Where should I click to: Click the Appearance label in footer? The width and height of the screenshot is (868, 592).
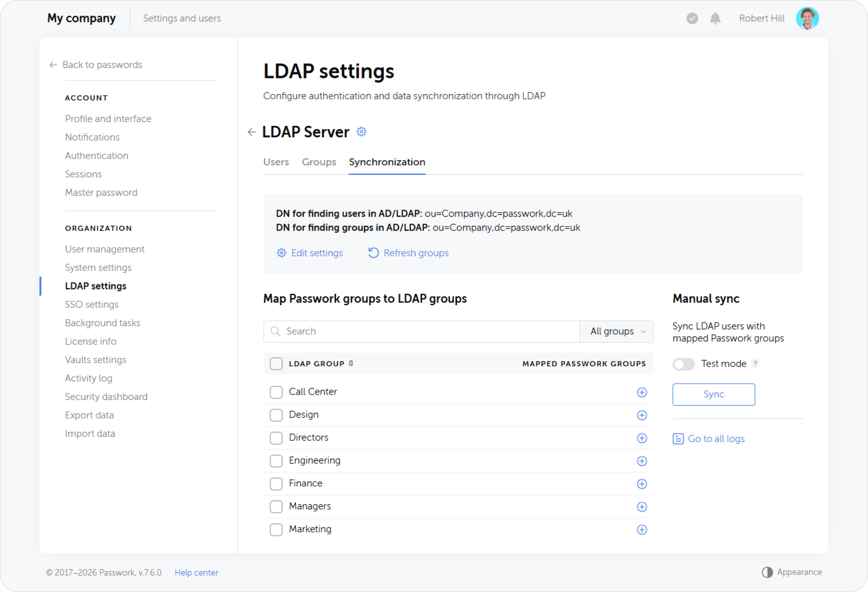click(x=799, y=572)
